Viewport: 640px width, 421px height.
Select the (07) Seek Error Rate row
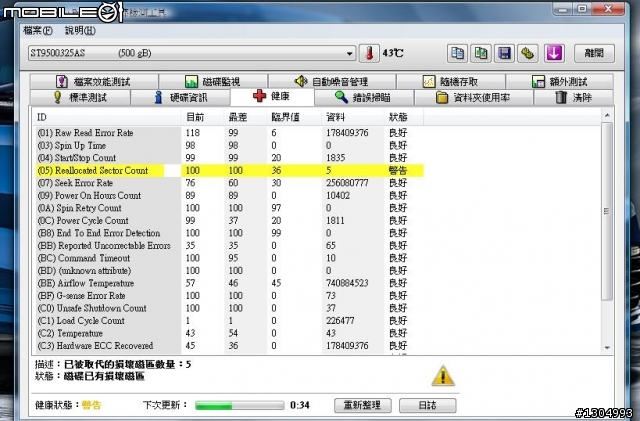tap(229, 183)
